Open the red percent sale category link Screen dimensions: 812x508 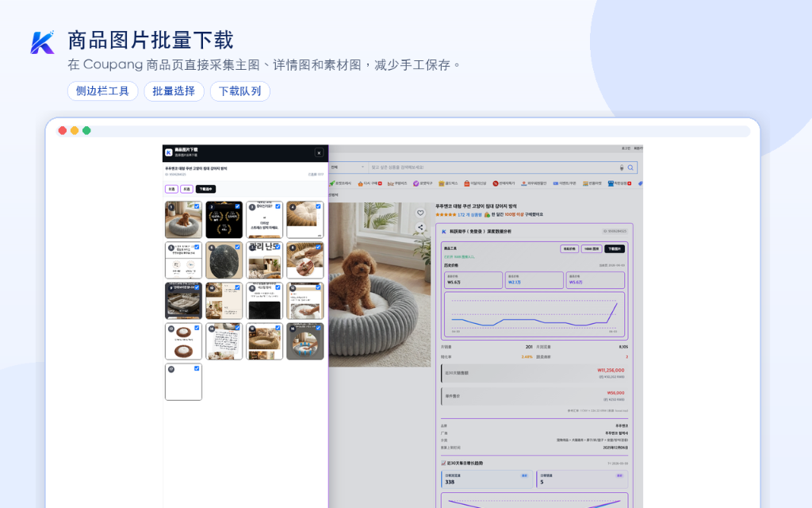[x=504, y=183]
